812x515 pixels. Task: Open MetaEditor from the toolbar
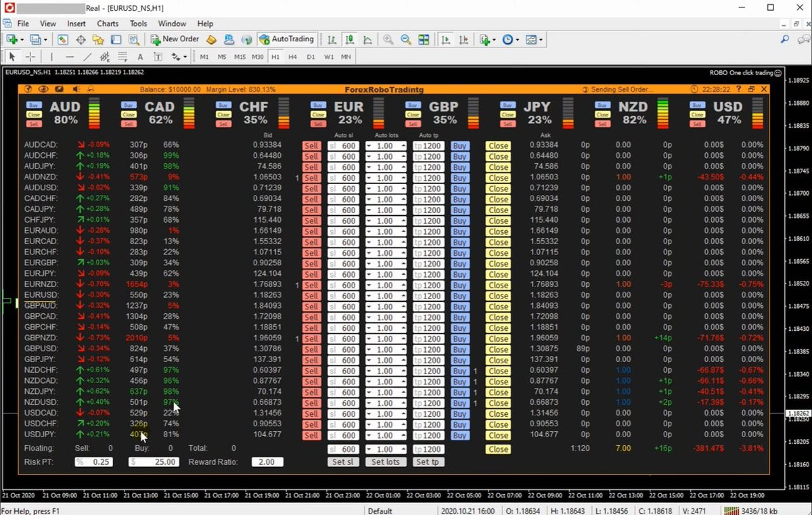pyautogui.click(x=211, y=40)
